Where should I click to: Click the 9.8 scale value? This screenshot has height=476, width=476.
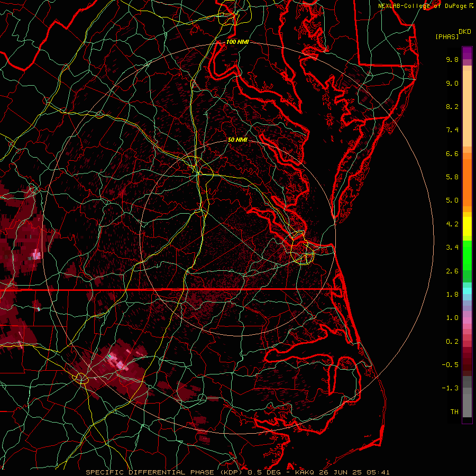452,59
